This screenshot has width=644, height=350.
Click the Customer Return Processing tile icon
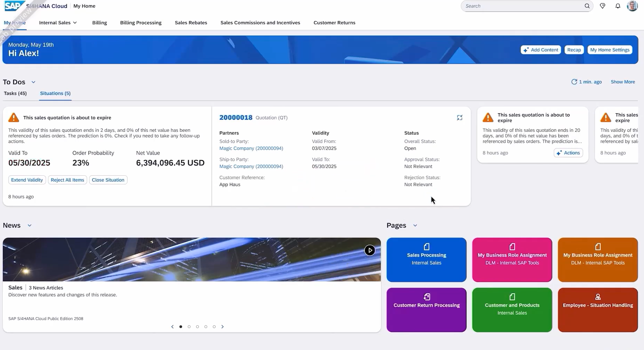[427, 297]
